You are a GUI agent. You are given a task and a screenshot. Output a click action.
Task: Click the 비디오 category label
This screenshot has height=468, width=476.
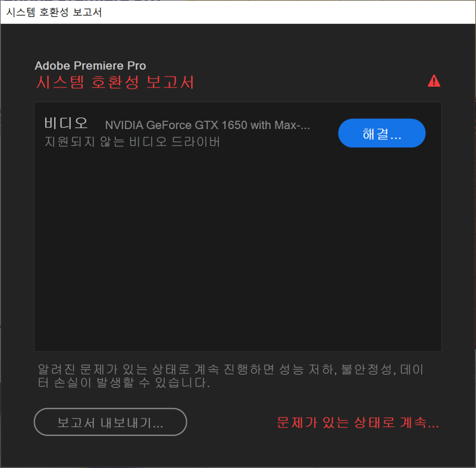(x=66, y=123)
